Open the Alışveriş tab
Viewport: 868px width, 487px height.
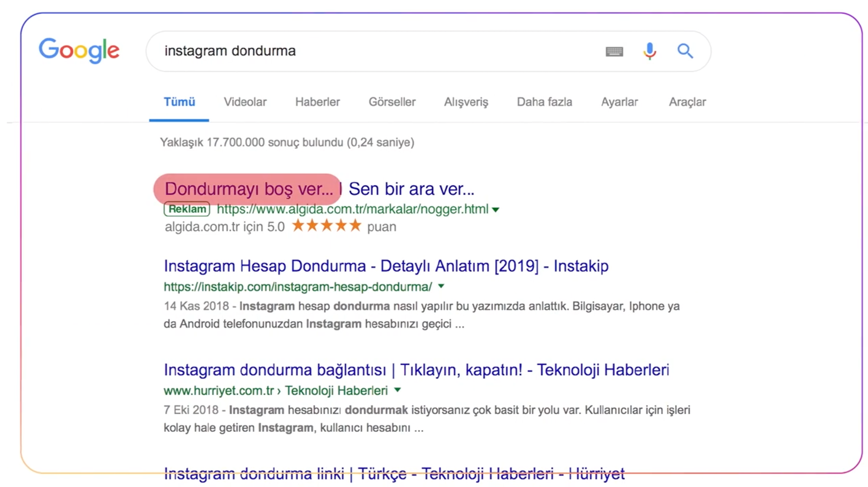(x=466, y=102)
